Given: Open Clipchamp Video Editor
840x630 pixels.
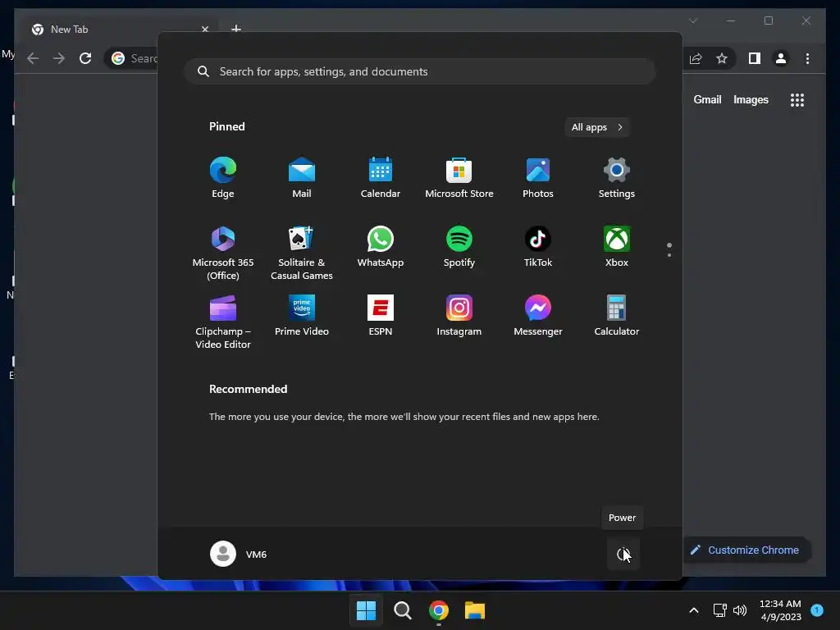Looking at the screenshot, I should [x=223, y=322].
